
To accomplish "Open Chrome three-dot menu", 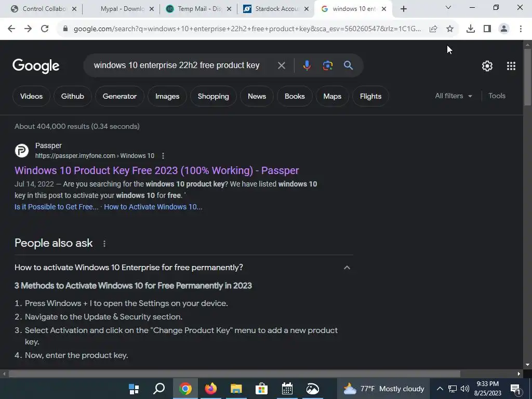I will (521, 29).
